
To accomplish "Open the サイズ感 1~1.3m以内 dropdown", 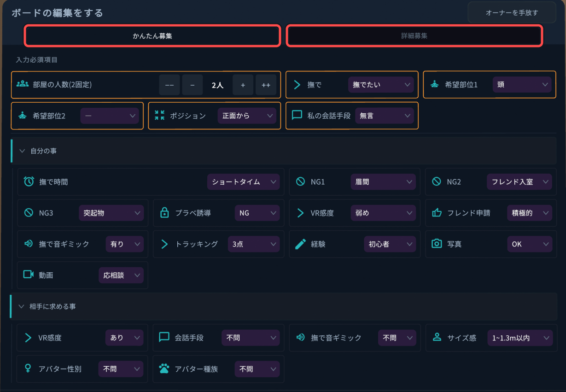I will click(519, 338).
